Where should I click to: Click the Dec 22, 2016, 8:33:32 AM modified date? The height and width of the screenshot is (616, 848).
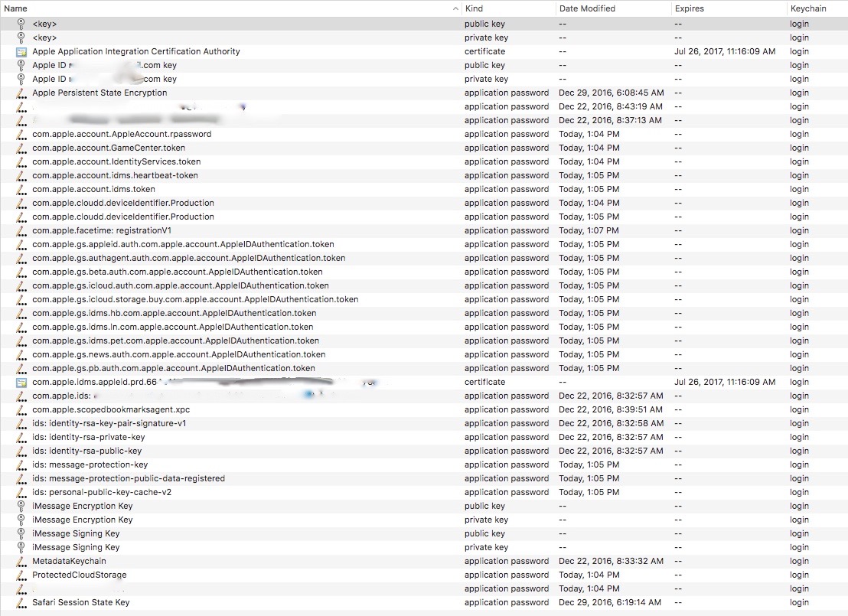(611, 562)
